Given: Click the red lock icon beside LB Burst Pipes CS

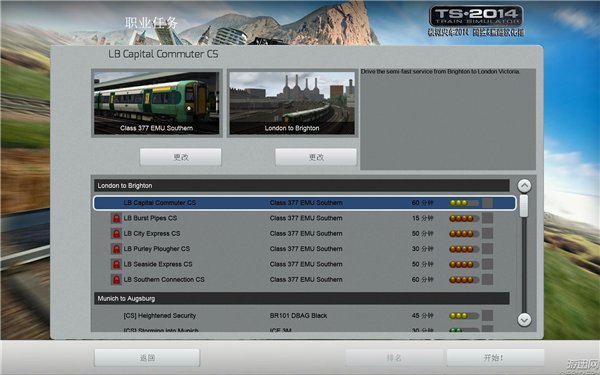Looking at the screenshot, I should [x=116, y=218].
